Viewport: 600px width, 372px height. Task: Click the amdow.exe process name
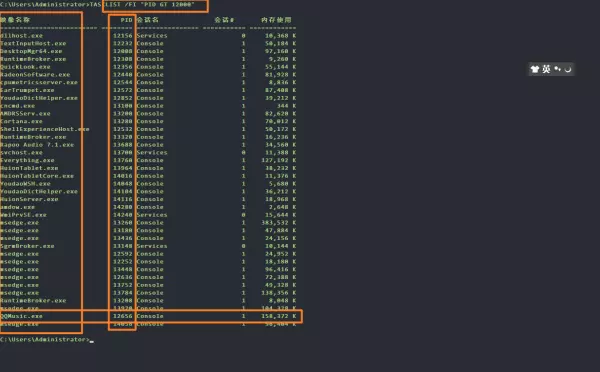coord(18,207)
